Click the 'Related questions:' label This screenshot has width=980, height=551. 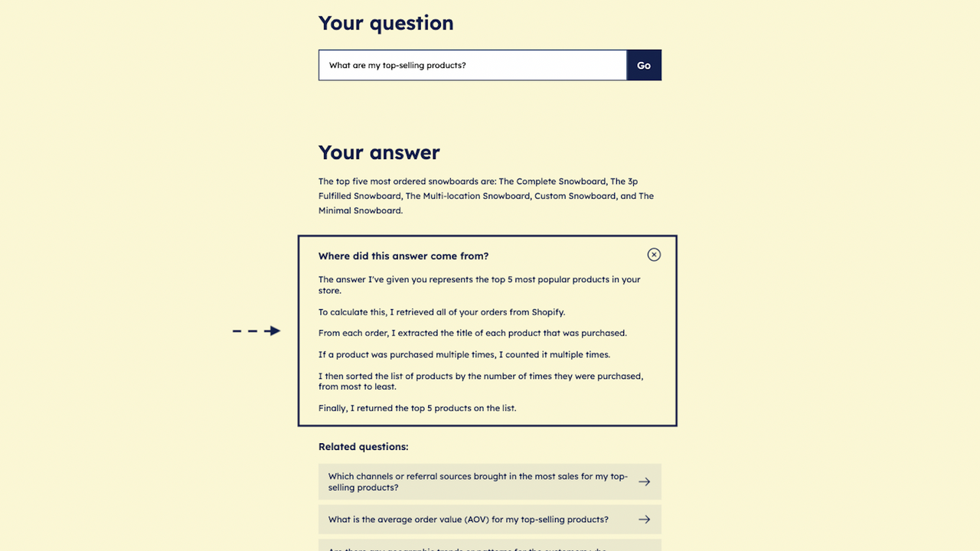coord(363,446)
